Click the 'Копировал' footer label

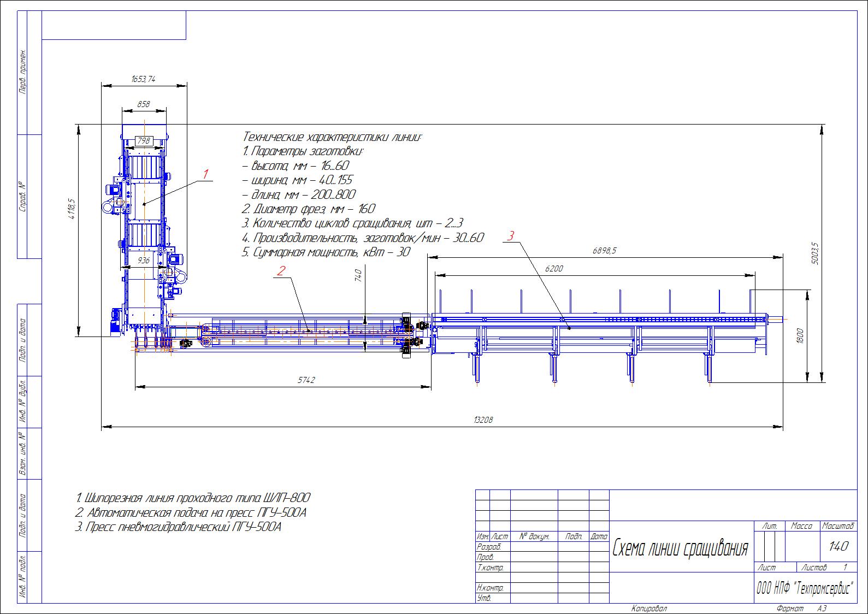[649, 609]
